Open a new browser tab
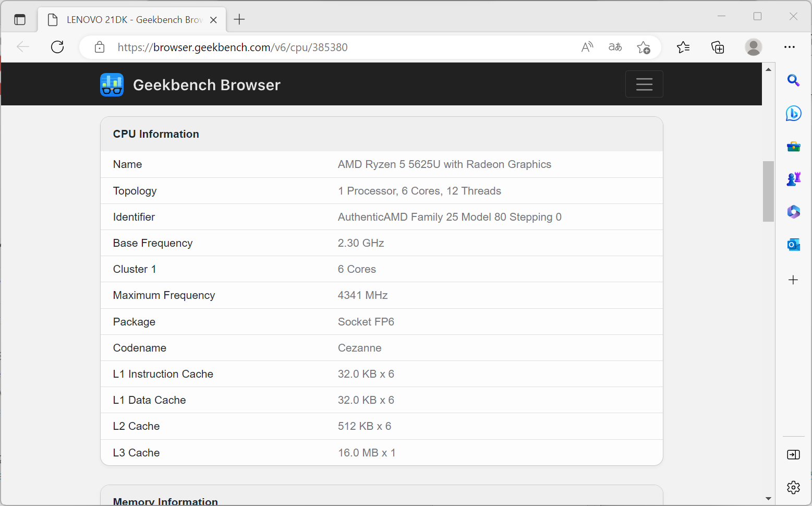 (239, 20)
